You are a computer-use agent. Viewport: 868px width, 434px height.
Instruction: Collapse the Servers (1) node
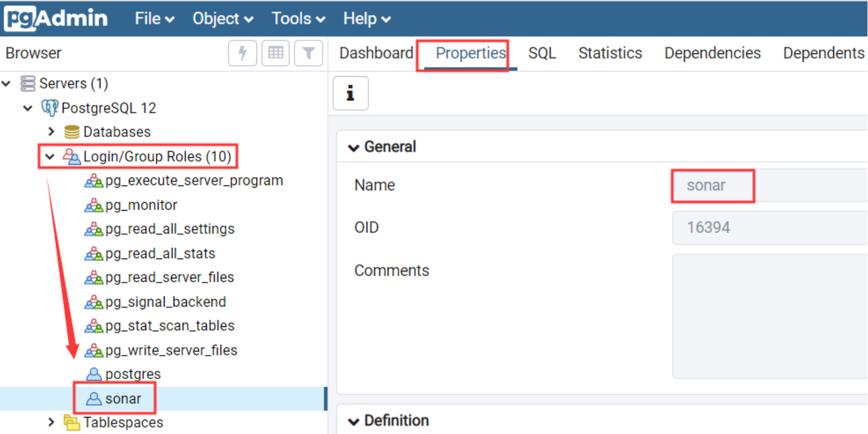click(x=6, y=84)
